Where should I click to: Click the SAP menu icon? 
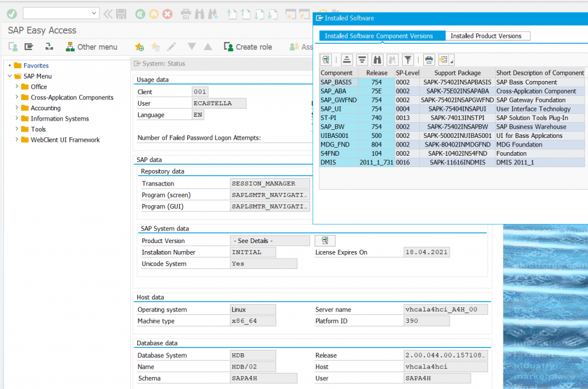(x=29, y=47)
